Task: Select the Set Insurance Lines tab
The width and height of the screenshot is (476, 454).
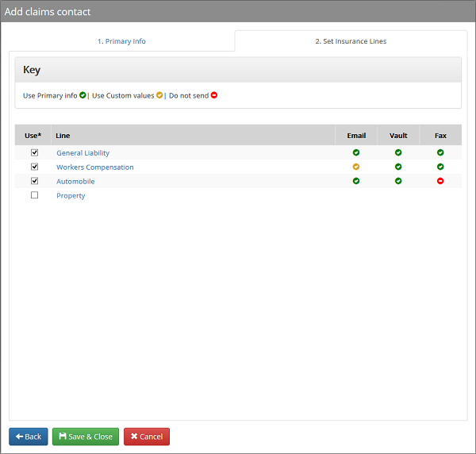Action: [351, 41]
